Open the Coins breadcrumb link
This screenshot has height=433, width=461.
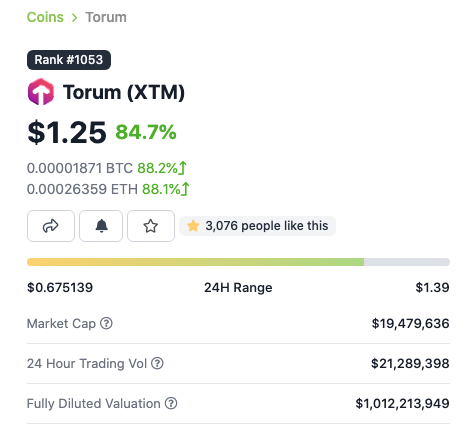click(45, 17)
